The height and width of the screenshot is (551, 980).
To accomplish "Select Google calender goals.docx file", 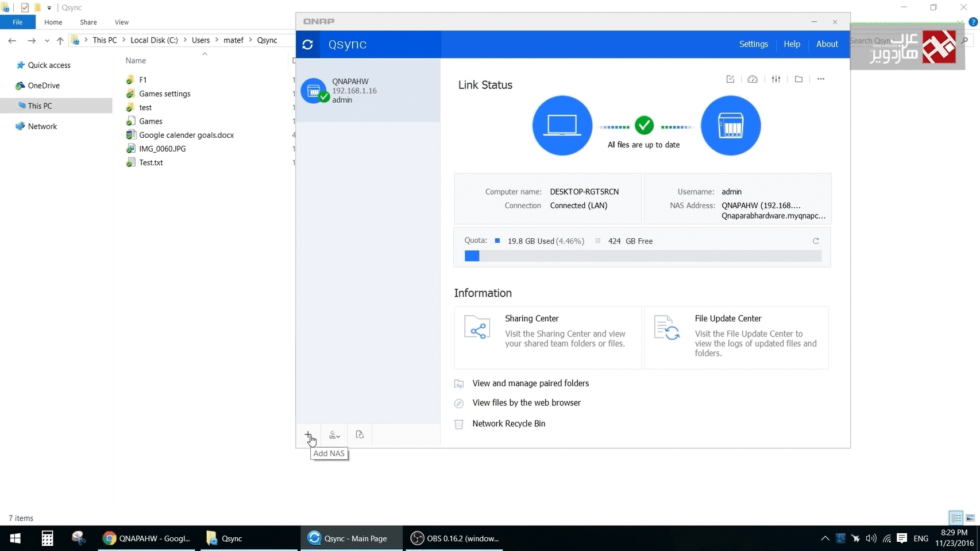I will click(x=186, y=135).
